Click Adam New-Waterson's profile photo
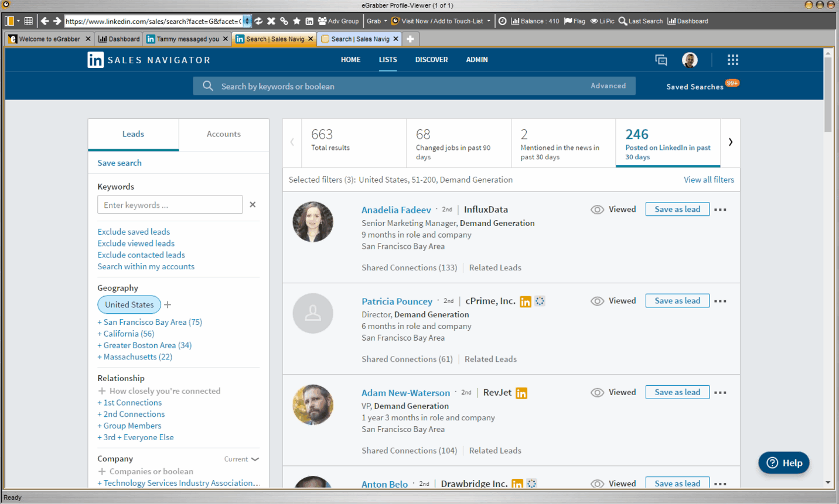 pos(313,404)
